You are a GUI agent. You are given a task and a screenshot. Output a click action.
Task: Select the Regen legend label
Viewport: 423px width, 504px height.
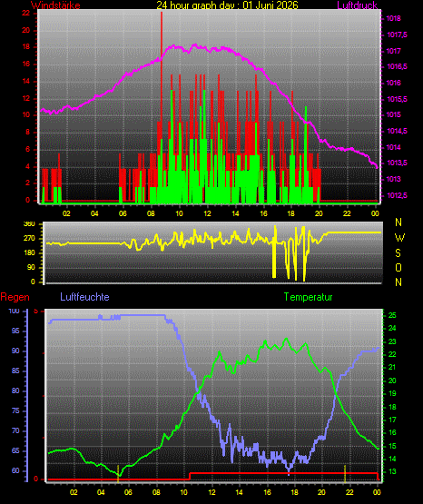pos(15,297)
